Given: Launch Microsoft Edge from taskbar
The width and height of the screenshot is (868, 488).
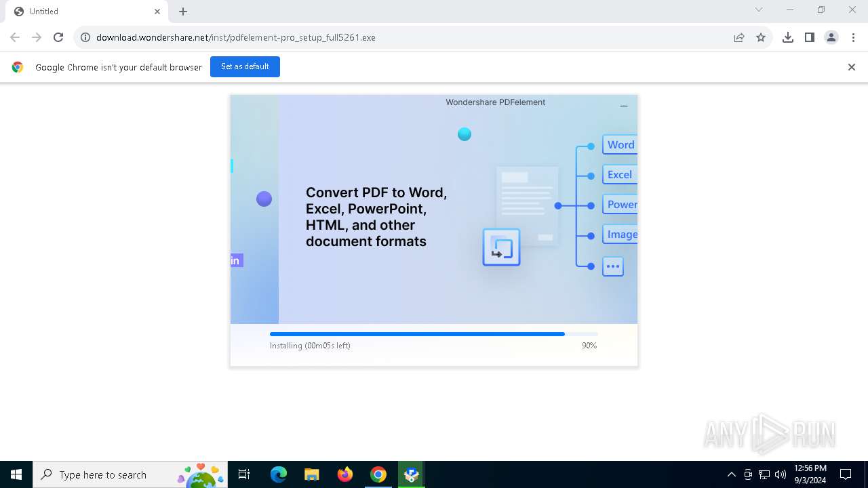Looking at the screenshot, I should coord(279,474).
